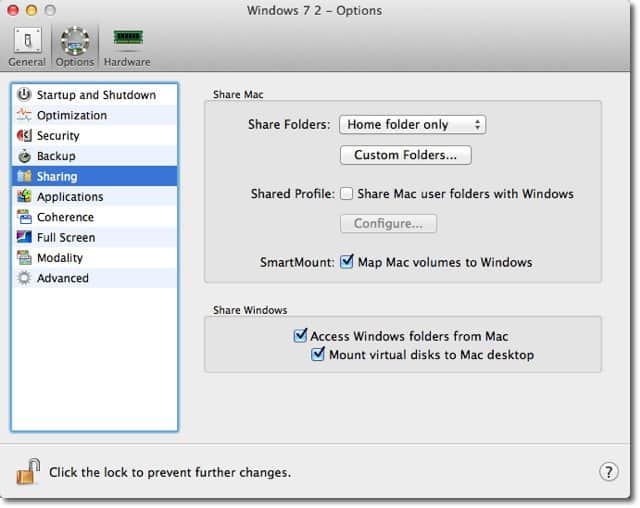Click the window title Windows 7 2 – Options
Screen dimensions: 640x508
click(x=314, y=11)
